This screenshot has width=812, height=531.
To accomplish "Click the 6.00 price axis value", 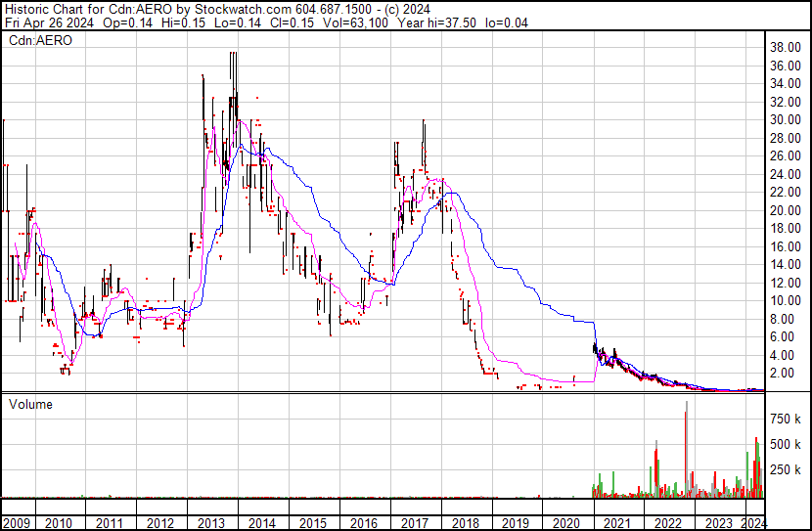I will (x=782, y=337).
